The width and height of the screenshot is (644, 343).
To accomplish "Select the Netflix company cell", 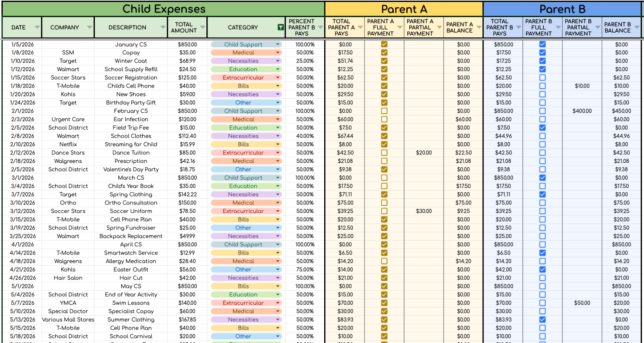I will (x=68, y=144).
